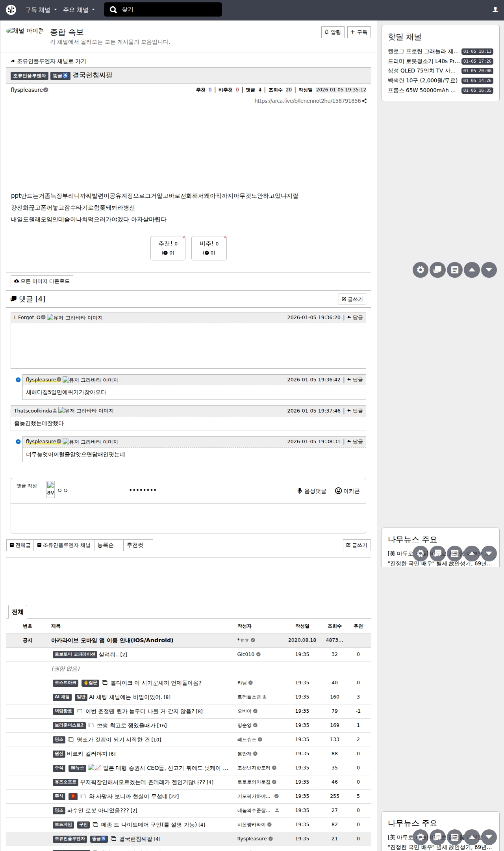Upvote the post with 추천! button
Screen dimensions: 504x851
(168, 248)
